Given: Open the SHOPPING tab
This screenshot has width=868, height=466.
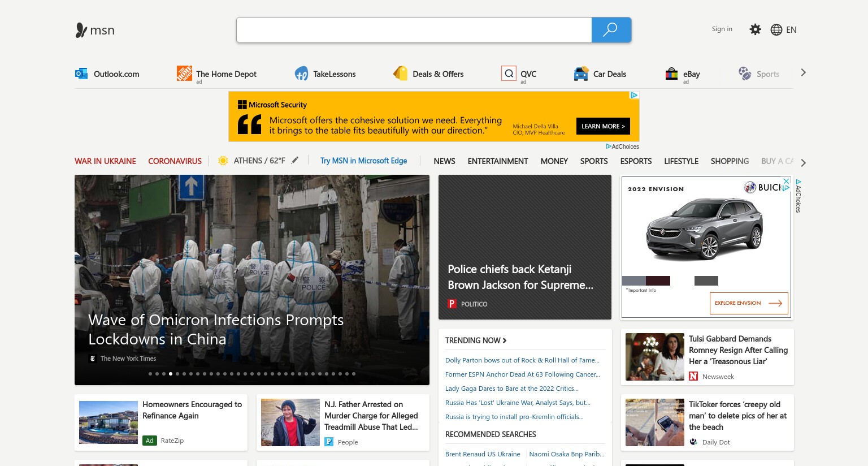Looking at the screenshot, I should point(730,161).
